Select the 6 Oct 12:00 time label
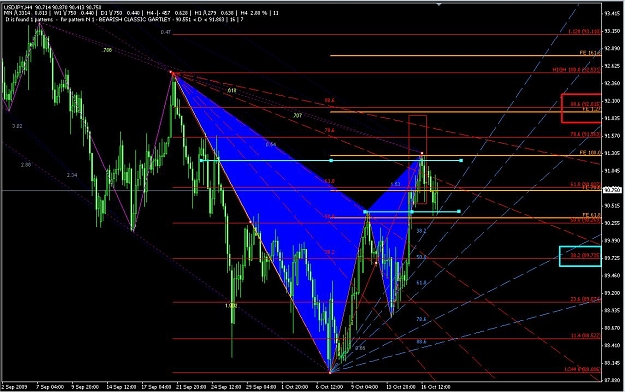The image size is (625, 392). pyautogui.click(x=330, y=387)
